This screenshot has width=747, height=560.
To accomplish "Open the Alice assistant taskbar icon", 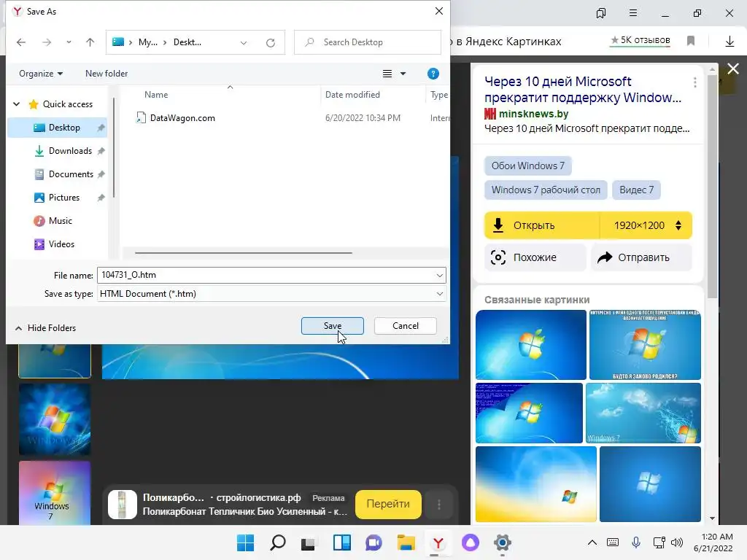I will pyautogui.click(x=471, y=542).
